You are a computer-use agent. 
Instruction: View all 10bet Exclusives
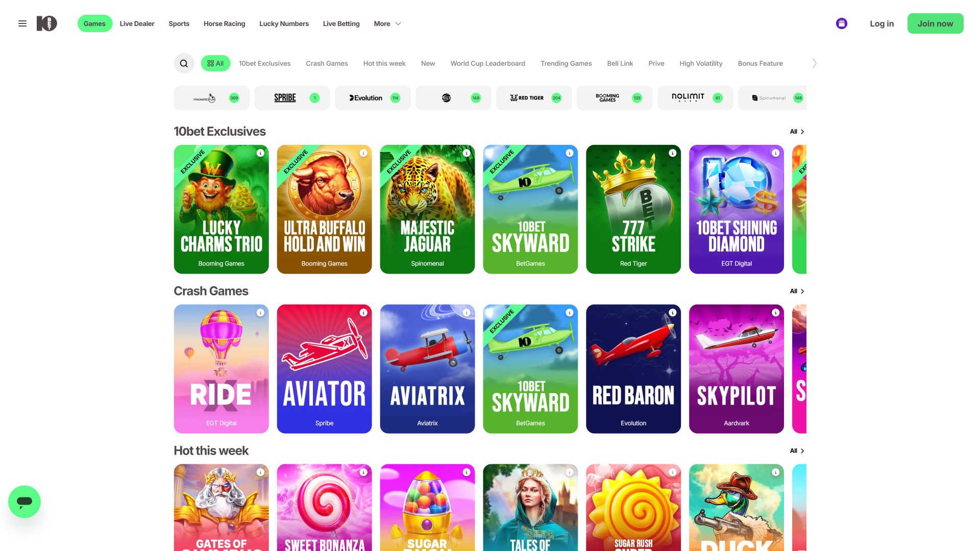797,132
